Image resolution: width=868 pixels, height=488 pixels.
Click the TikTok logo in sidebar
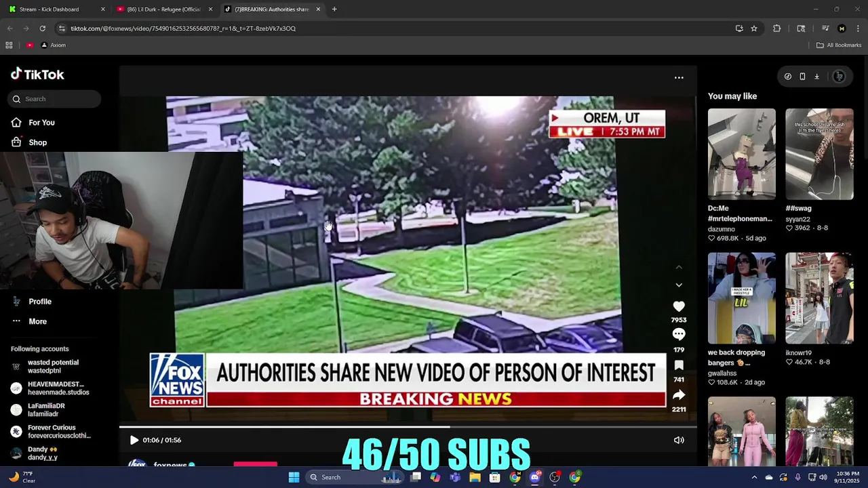click(x=37, y=75)
